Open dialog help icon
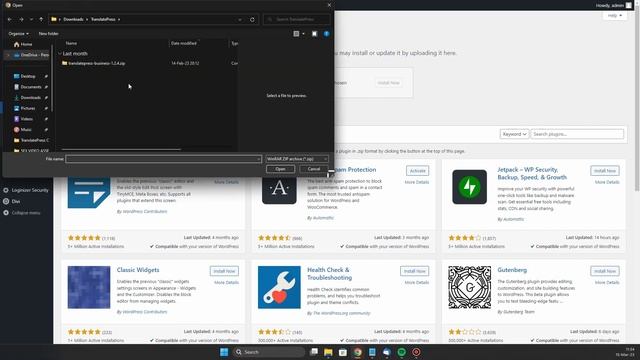Image resolution: width=640 pixels, height=360 pixels. tap(327, 33)
